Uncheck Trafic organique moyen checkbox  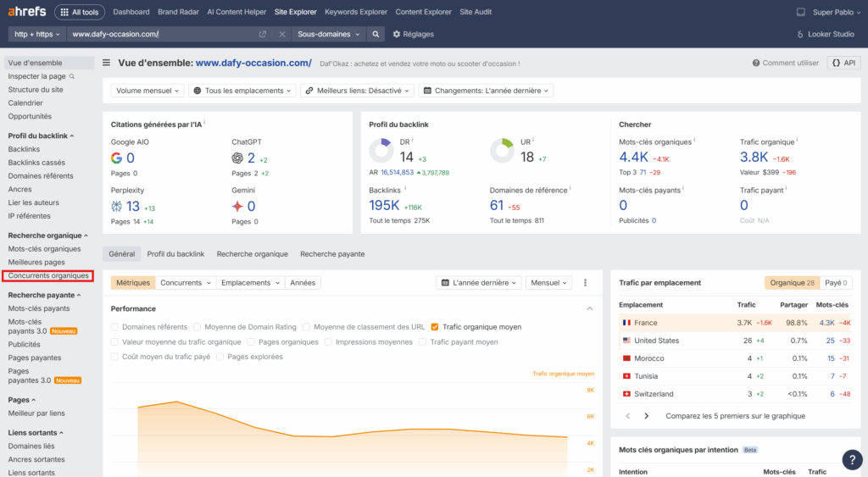click(435, 327)
